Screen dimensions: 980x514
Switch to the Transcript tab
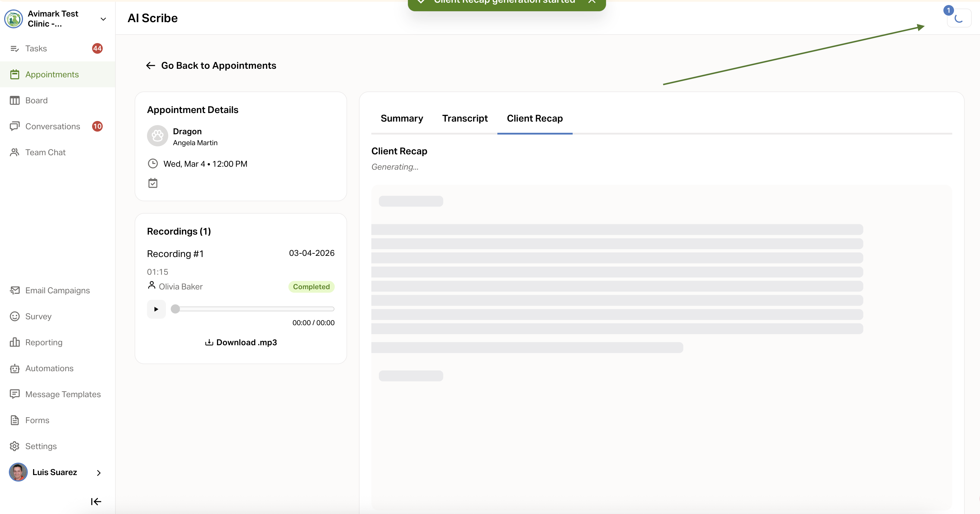point(465,119)
